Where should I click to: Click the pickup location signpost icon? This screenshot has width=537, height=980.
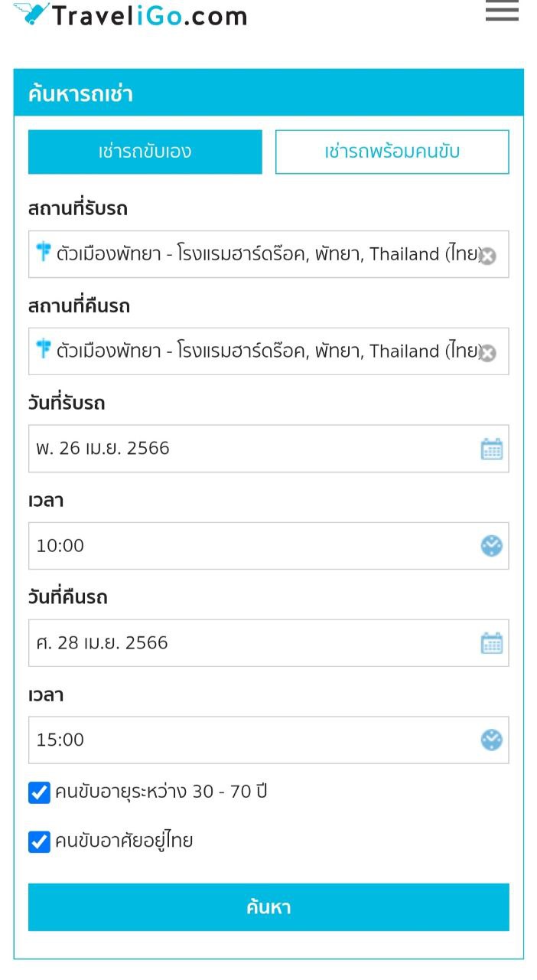43,251
